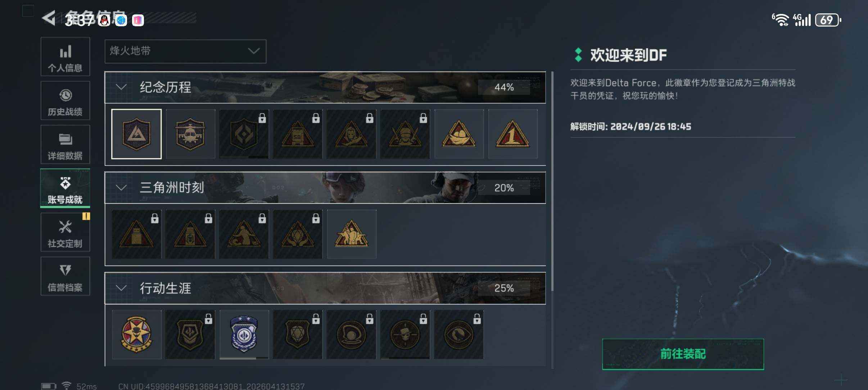Click the 前往装配 button
This screenshot has width=868, height=390.
click(x=683, y=354)
